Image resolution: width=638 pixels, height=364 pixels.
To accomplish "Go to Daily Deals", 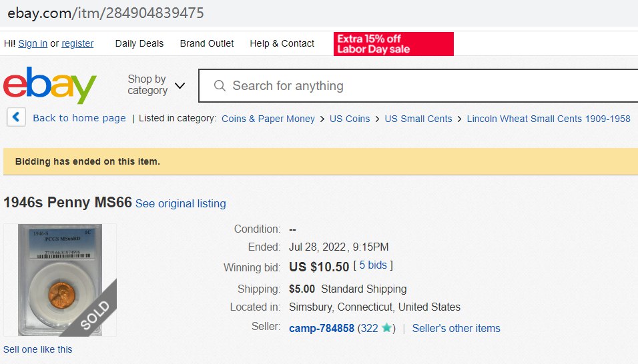I will pyautogui.click(x=139, y=43).
